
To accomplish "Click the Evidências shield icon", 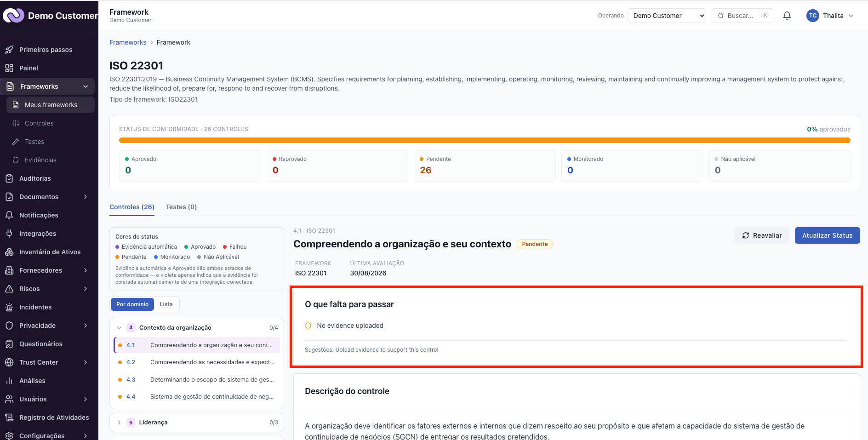I will (x=16, y=160).
